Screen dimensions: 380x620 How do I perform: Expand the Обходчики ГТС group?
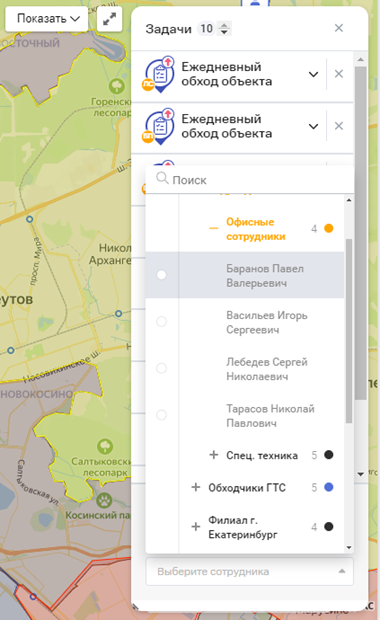pos(196,487)
